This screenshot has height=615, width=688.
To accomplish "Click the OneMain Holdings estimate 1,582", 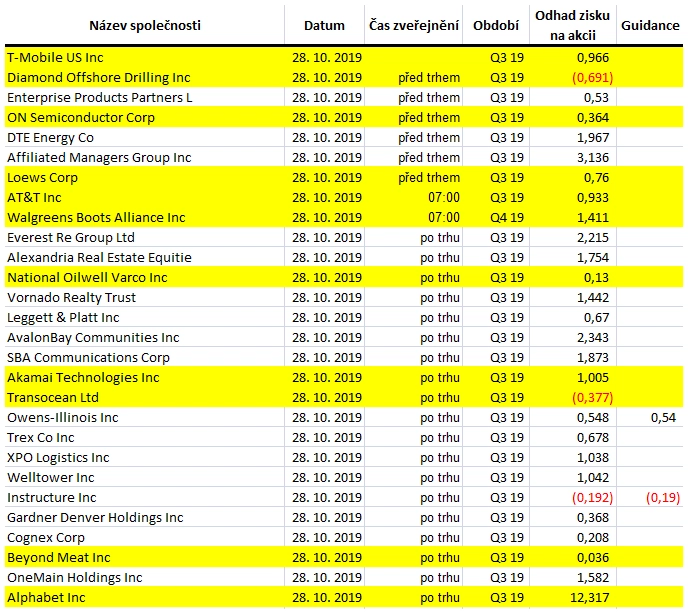I will 593,578.
